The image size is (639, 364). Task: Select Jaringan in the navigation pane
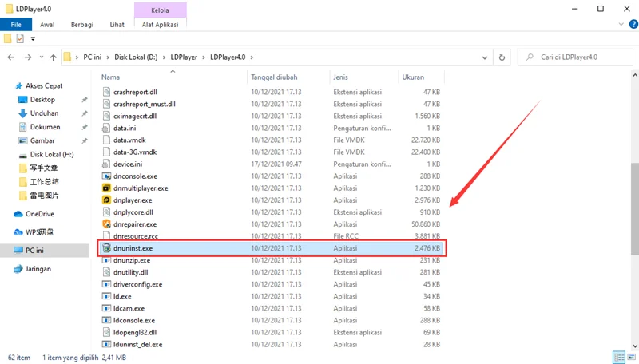[x=38, y=269]
